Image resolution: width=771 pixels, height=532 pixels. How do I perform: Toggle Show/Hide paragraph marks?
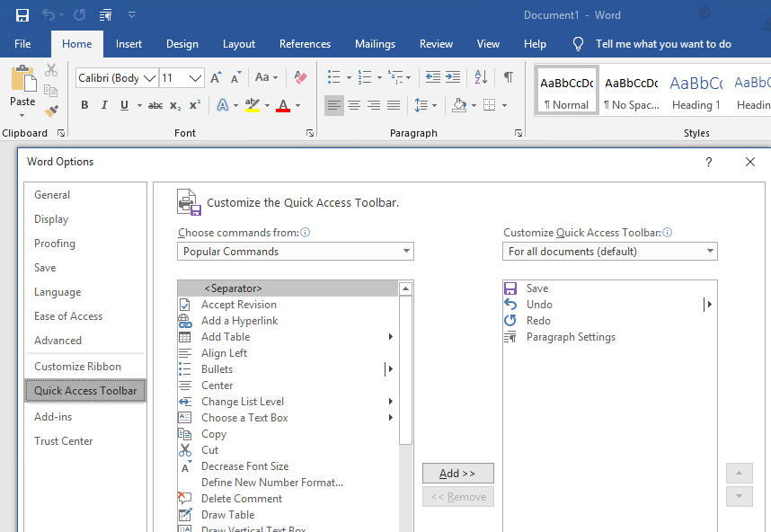coord(509,77)
